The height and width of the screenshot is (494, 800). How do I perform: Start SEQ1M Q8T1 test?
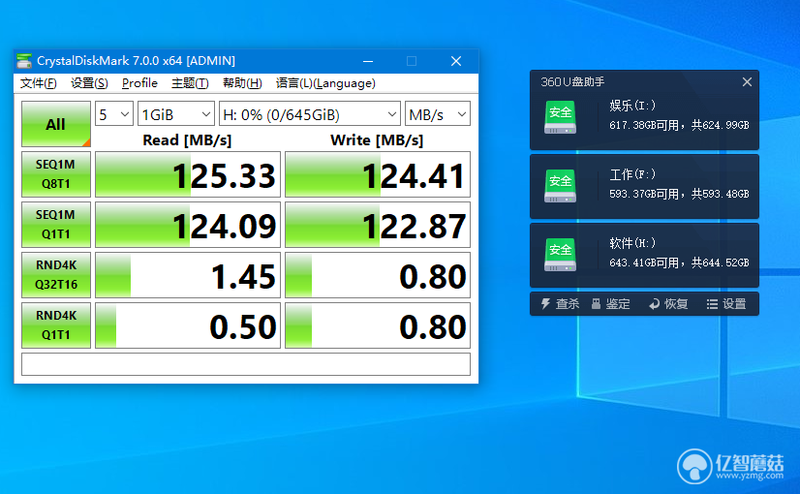pyautogui.click(x=56, y=174)
